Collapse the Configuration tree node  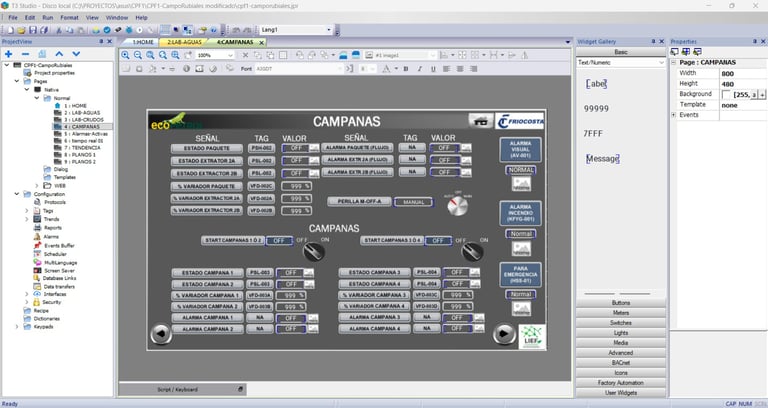click(17, 194)
